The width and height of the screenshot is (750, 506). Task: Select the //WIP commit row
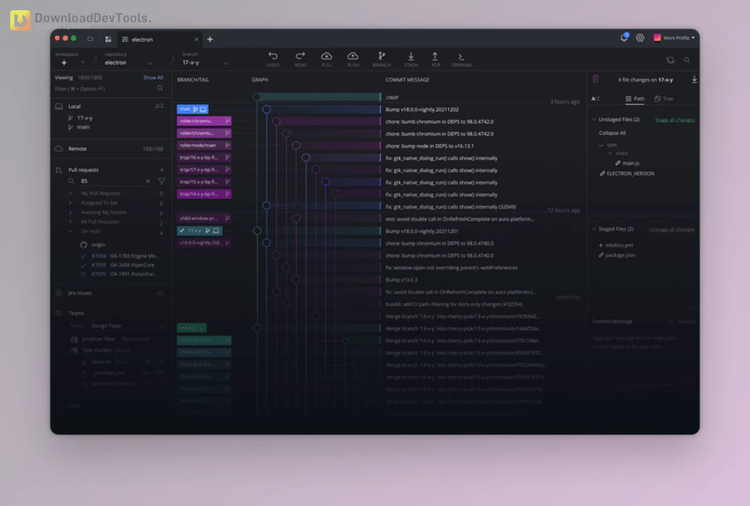pyautogui.click(x=392, y=98)
